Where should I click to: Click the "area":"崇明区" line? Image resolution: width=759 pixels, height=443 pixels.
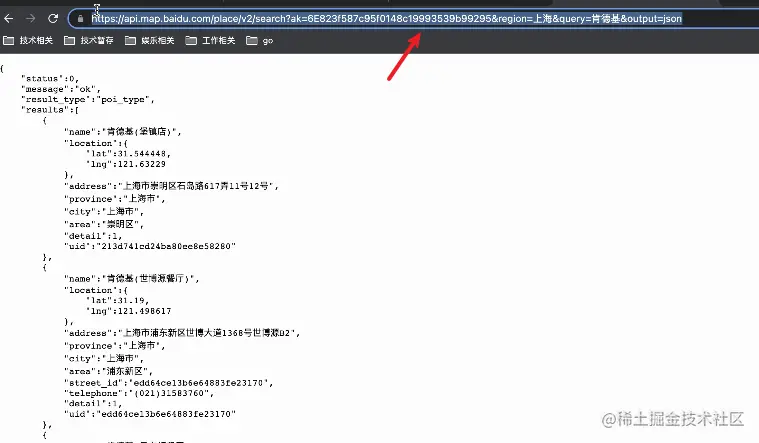pyautogui.click(x=104, y=224)
